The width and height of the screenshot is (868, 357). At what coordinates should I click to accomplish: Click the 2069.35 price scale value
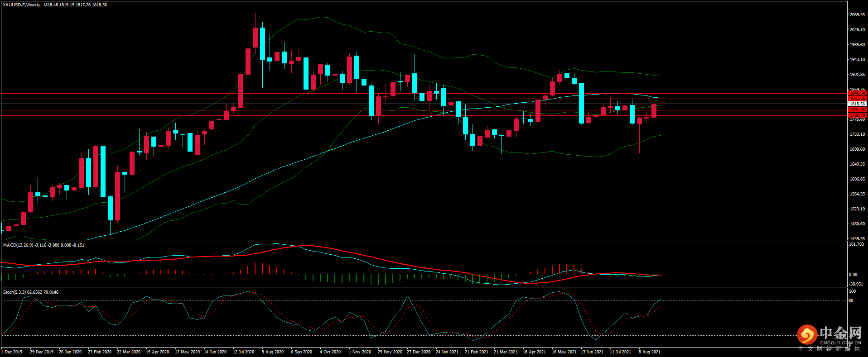[857, 15]
